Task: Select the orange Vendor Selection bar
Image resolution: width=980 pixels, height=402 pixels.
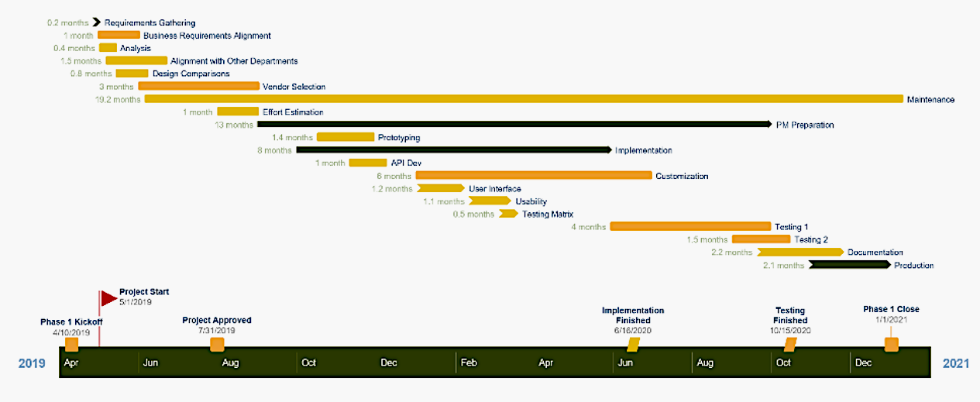Action: click(198, 86)
